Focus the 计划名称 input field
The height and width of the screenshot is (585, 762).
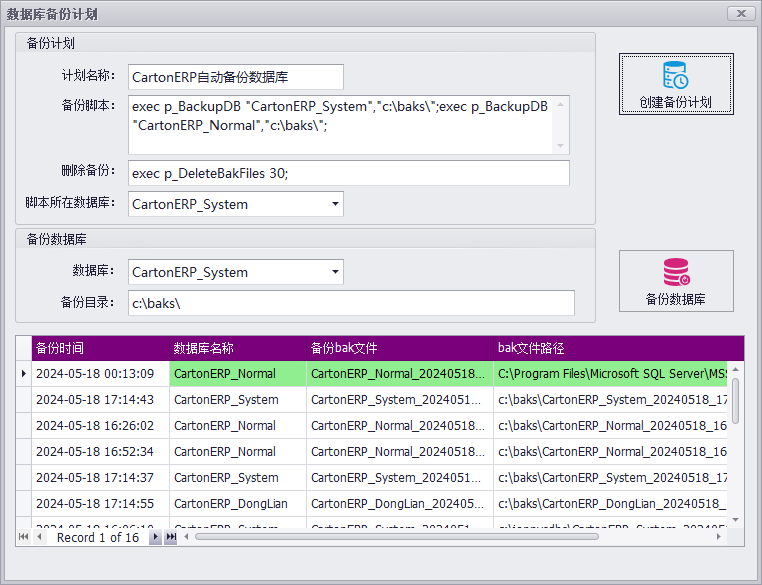click(236, 77)
